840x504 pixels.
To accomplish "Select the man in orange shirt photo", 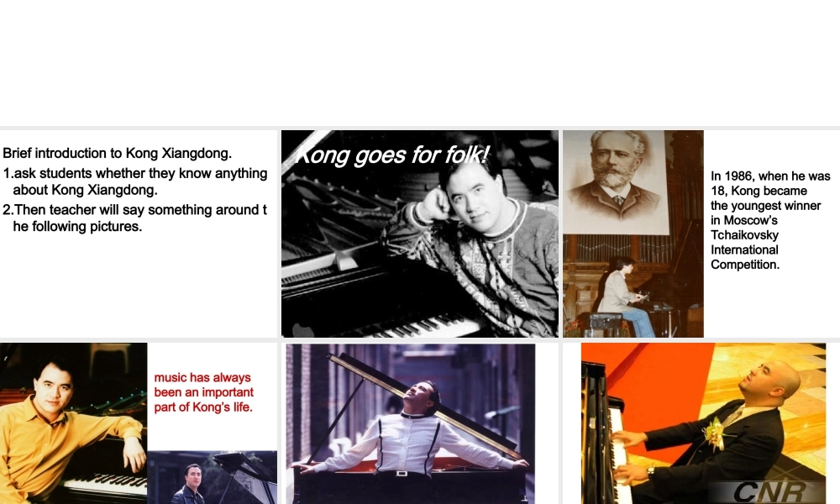I will pos(73,423).
